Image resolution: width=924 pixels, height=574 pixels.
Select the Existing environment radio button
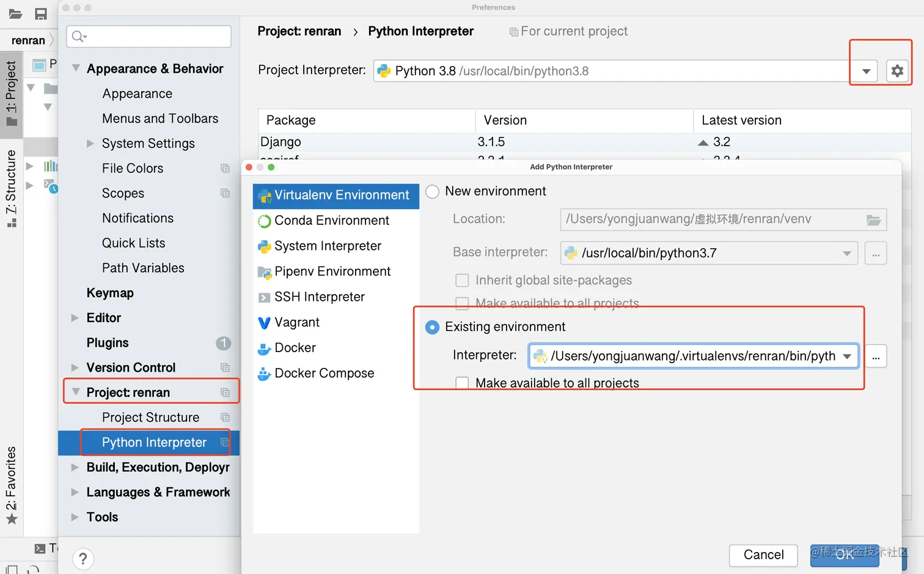(432, 327)
